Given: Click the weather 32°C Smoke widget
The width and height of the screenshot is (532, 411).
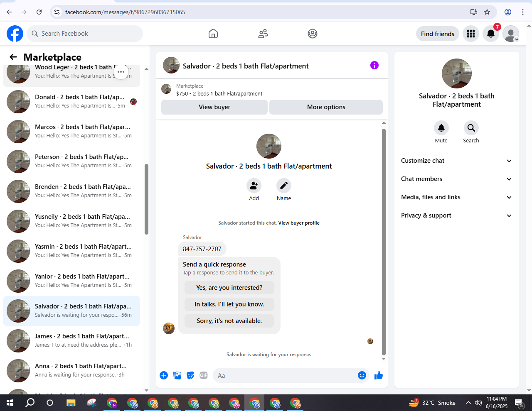Looking at the screenshot, I should click(432, 403).
